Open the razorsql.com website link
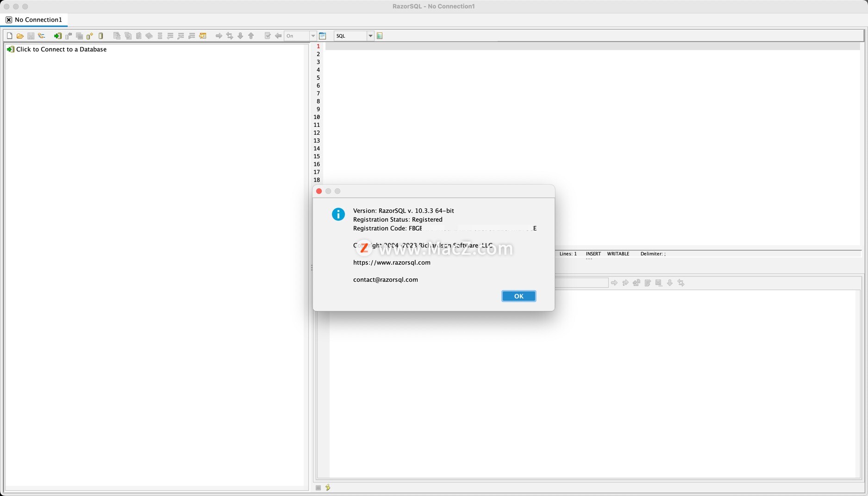Screen dimensions: 868x496 (391, 262)
